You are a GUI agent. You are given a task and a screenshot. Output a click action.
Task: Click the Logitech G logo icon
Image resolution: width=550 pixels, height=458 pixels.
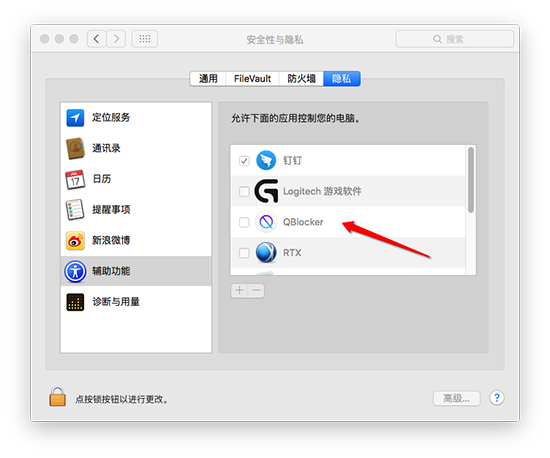(x=266, y=191)
